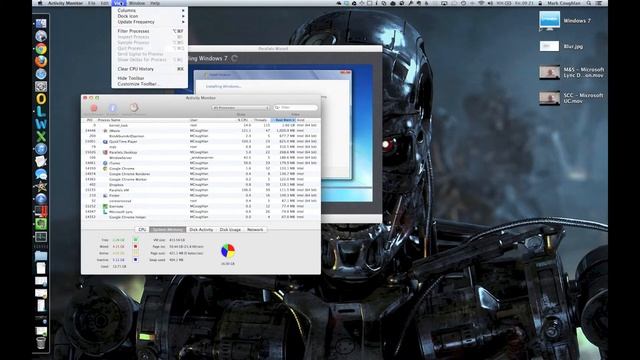Open Finder from the Dock
This screenshot has width=640, height=360.
coord(41,24)
